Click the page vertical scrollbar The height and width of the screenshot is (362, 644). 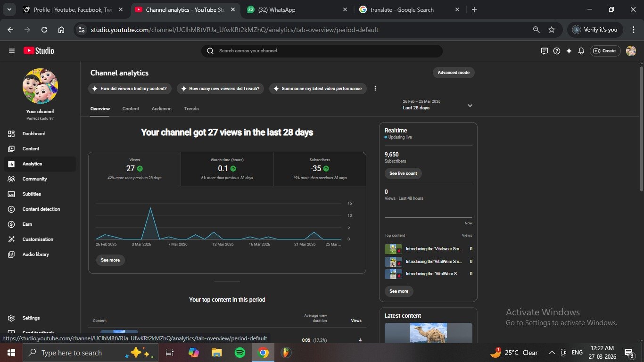641,127
